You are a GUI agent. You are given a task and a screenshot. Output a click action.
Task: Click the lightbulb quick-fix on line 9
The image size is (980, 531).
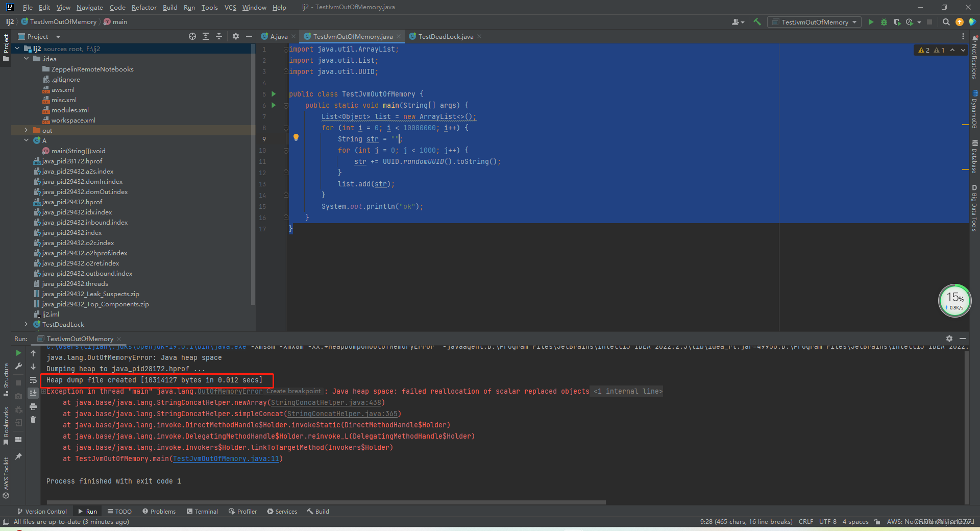[296, 137]
